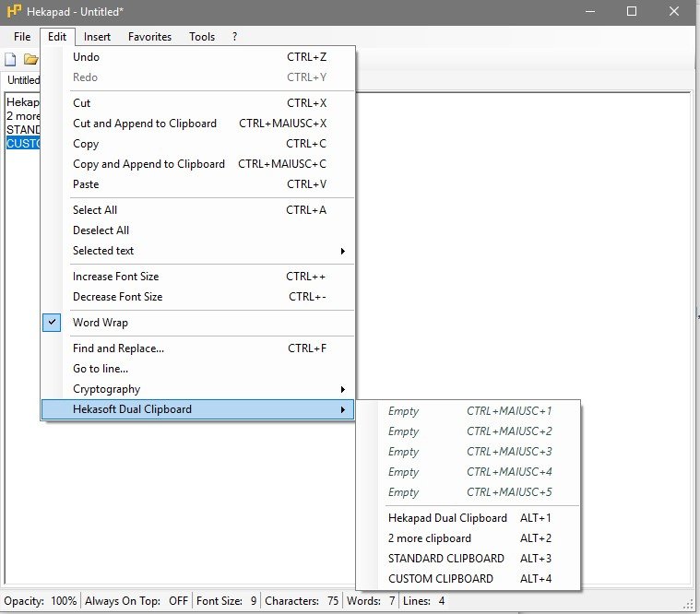Click the window resize grip in status bar

tap(688, 603)
